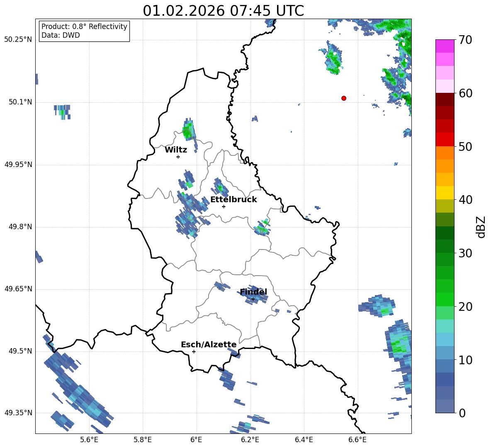The width and height of the screenshot is (491, 448).
Task: Click the bright red colorbar segment near 50
Action: point(445,140)
